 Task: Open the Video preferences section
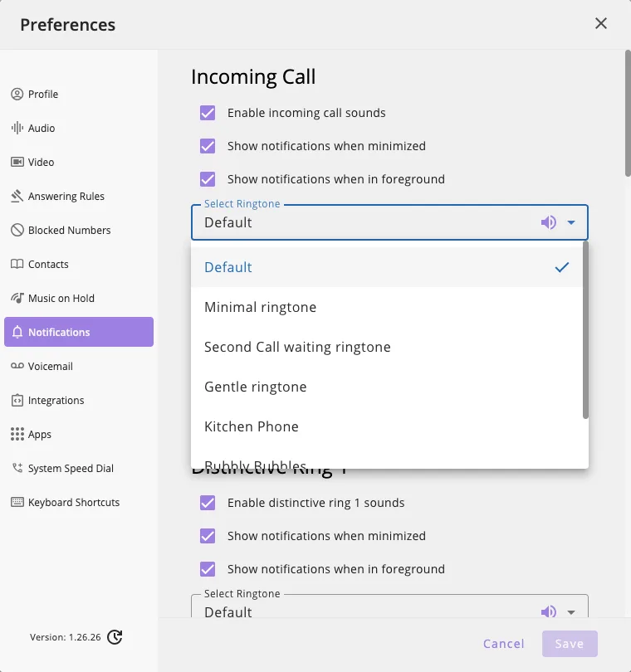pos(79,162)
